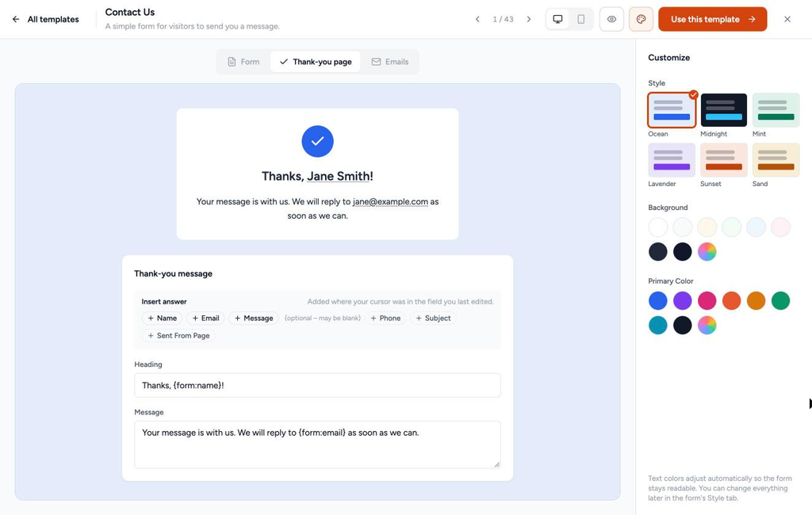Switch to desktop preview
The width and height of the screenshot is (812, 515).
(x=557, y=19)
